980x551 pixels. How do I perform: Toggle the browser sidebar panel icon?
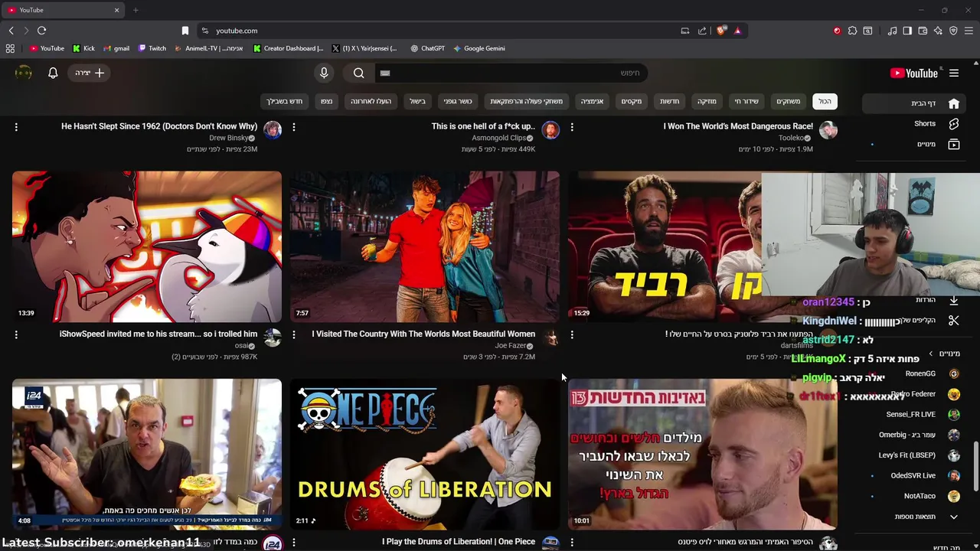click(907, 31)
